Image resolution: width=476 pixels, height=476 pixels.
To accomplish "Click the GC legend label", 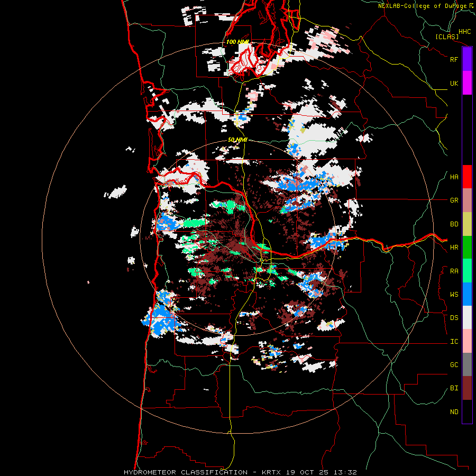I will pyautogui.click(x=454, y=365).
